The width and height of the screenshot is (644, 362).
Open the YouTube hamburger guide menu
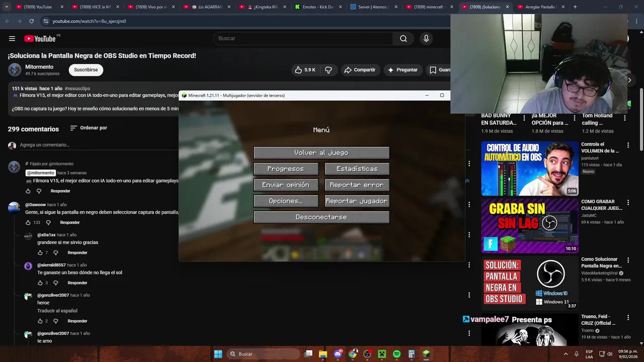pos(12,39)
